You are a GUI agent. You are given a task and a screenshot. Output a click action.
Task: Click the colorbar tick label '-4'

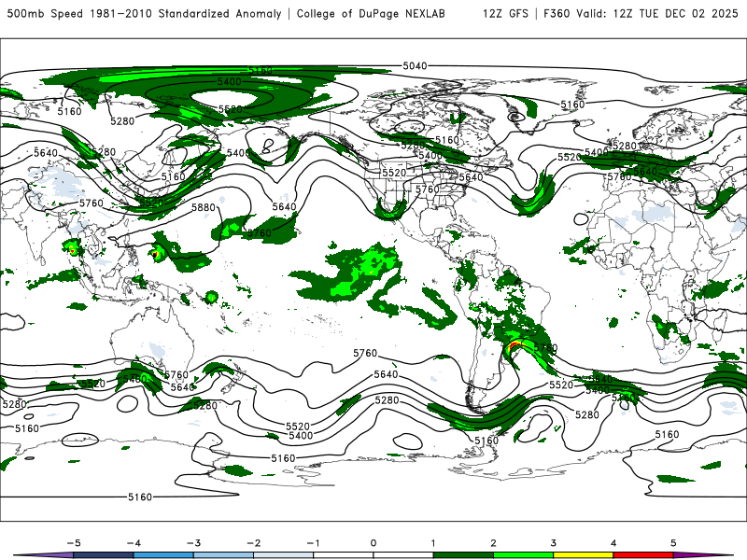tap(134, 543)
